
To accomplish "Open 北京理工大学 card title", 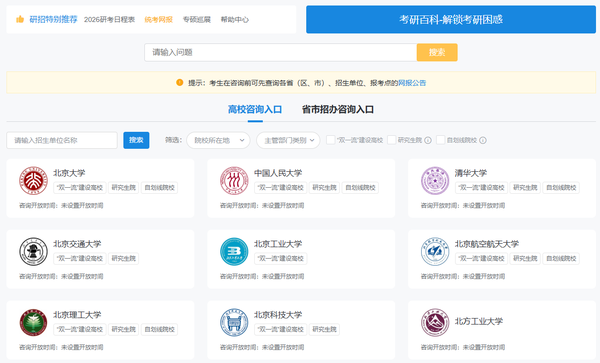I will point(77,315).
